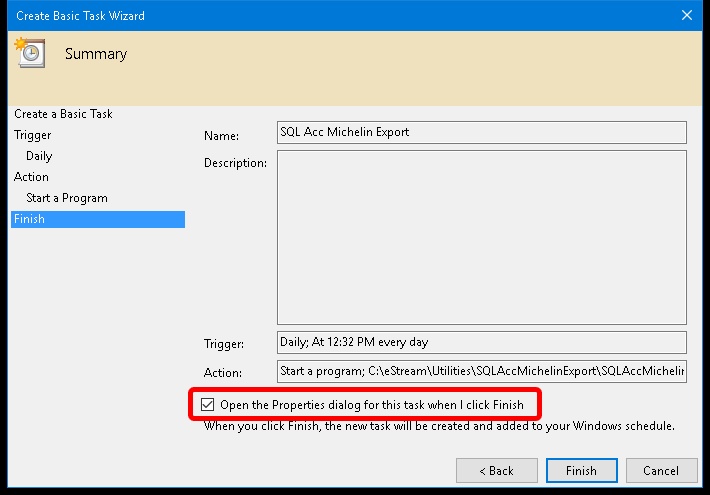Select the Start a Program sub-step
Screen dimensions: 710x495
67,198
